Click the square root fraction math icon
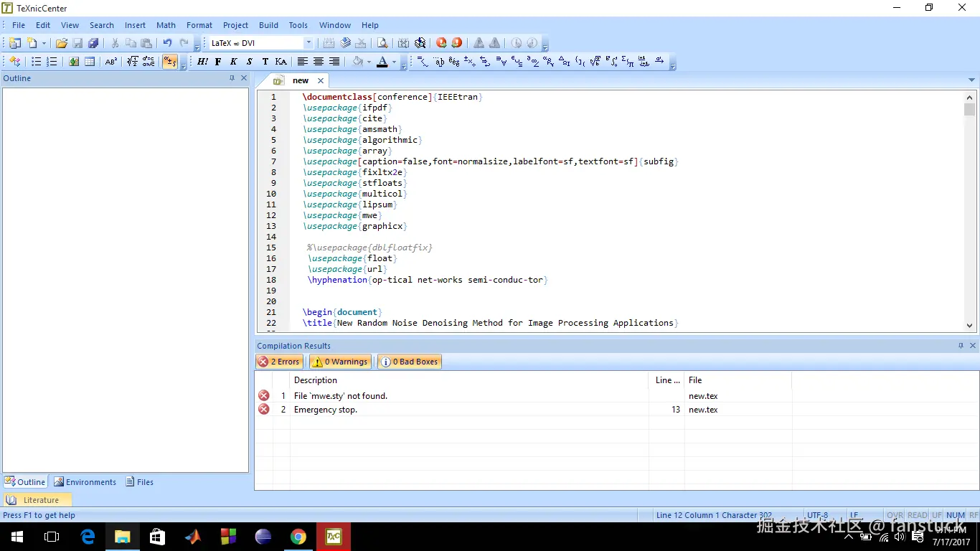This screenshot has width=980, height=551. point(133,62)
